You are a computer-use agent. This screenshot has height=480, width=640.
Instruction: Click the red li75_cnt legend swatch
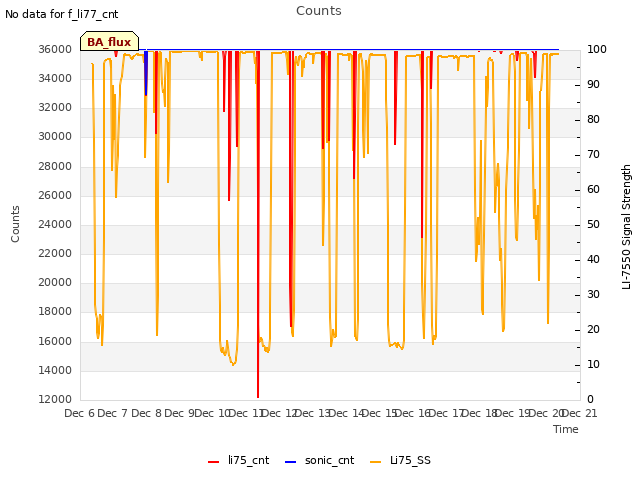tap(213, 462)
